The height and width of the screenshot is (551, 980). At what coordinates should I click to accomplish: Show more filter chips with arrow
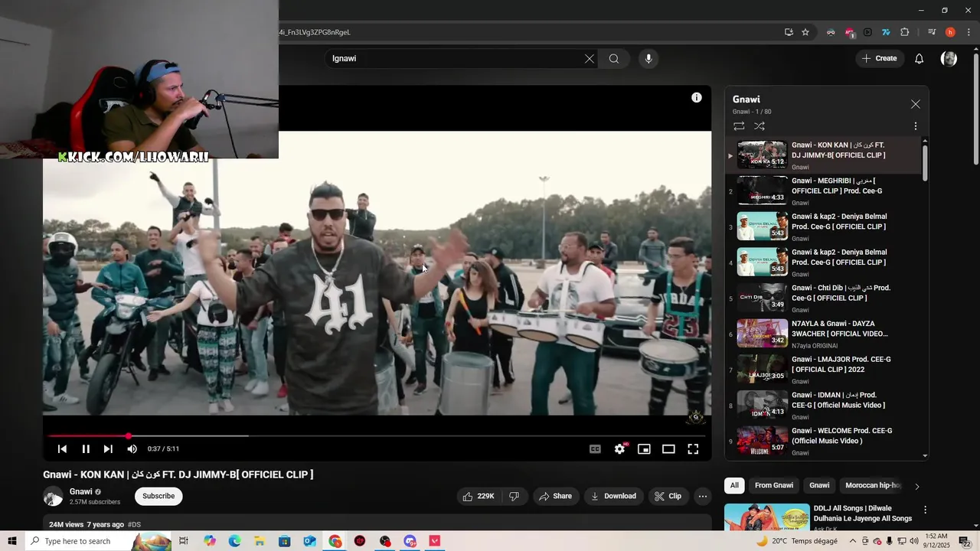(x=917, y=486)
